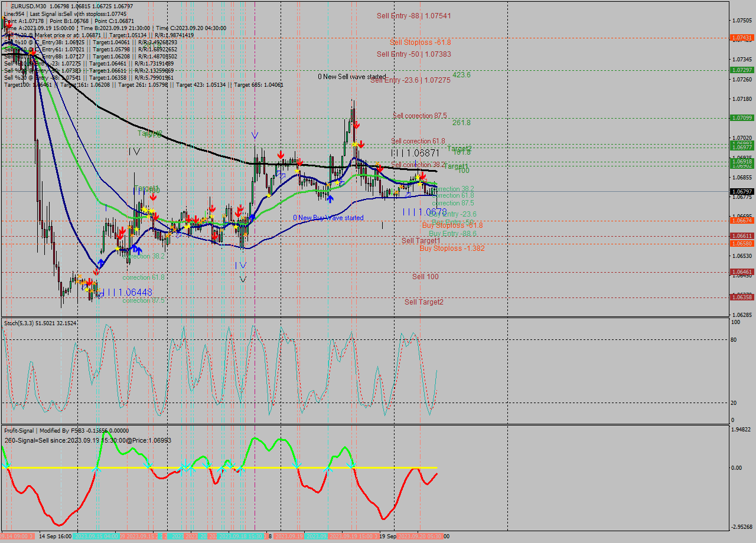
Task: Click the orange 1.06580 price tag
Action: [x=742, y=243]
